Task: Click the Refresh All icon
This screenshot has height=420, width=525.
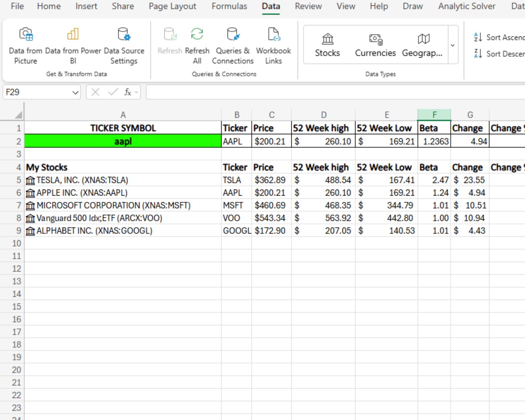Action: [x=197, y=34]
